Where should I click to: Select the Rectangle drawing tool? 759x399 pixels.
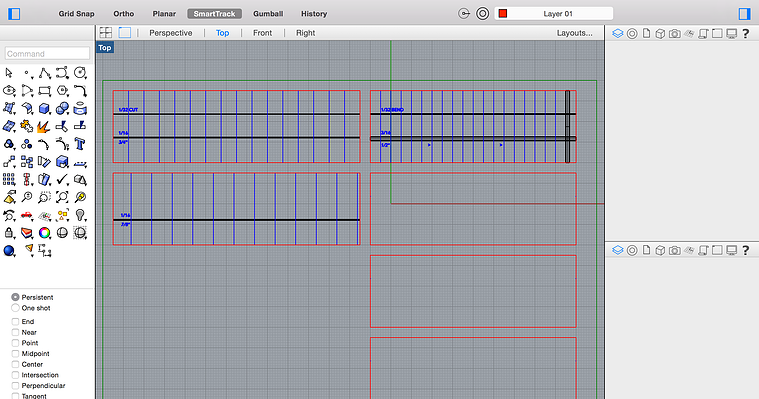[45, 91]
